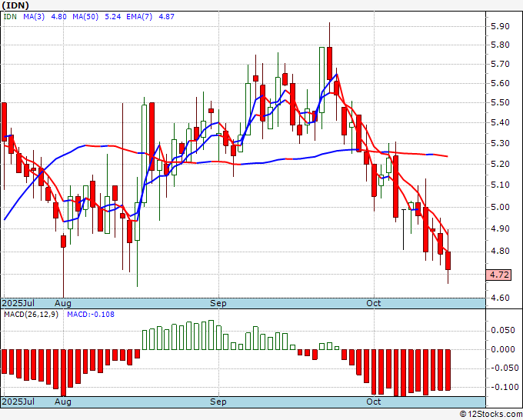Click Oct on the MACD date axis
The height and width of the screenshot is (420, 523).
[x=374, y=402]
